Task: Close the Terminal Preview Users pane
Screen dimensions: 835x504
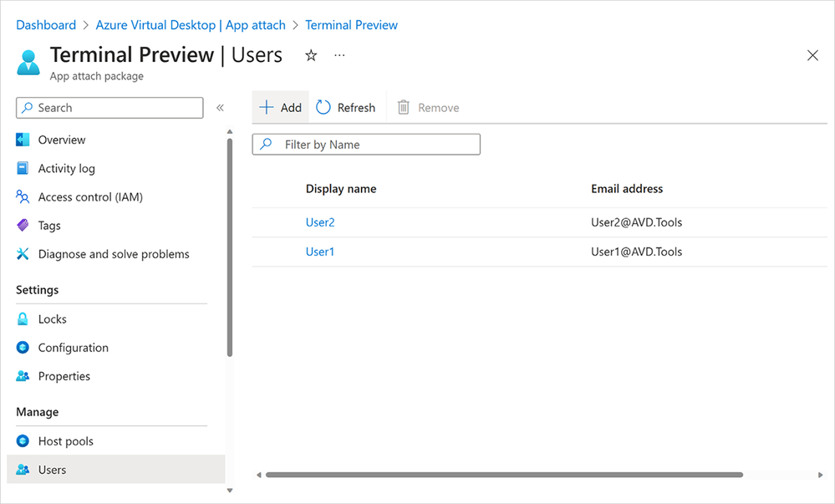Action: click(x=812, y=55)
